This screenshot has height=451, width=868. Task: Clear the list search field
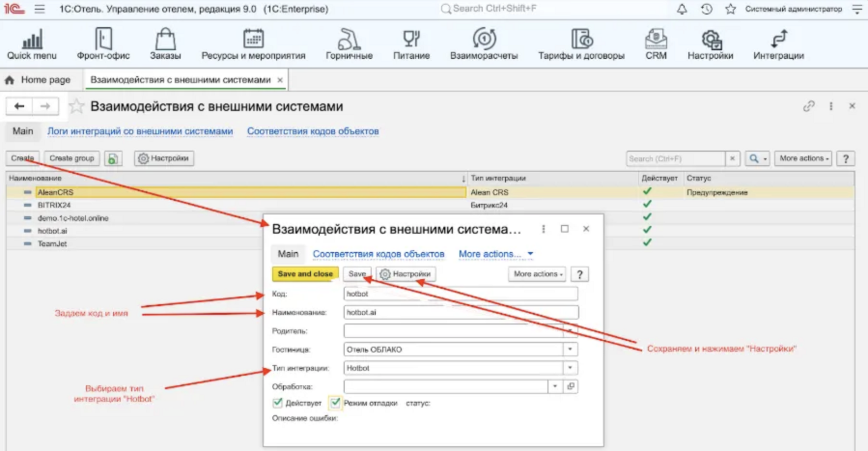(x=732, y=159)
